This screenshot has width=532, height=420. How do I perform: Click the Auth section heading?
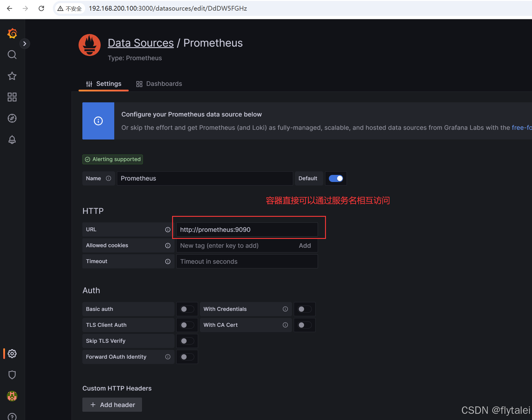pyautogui.click(x=91, y=291)
